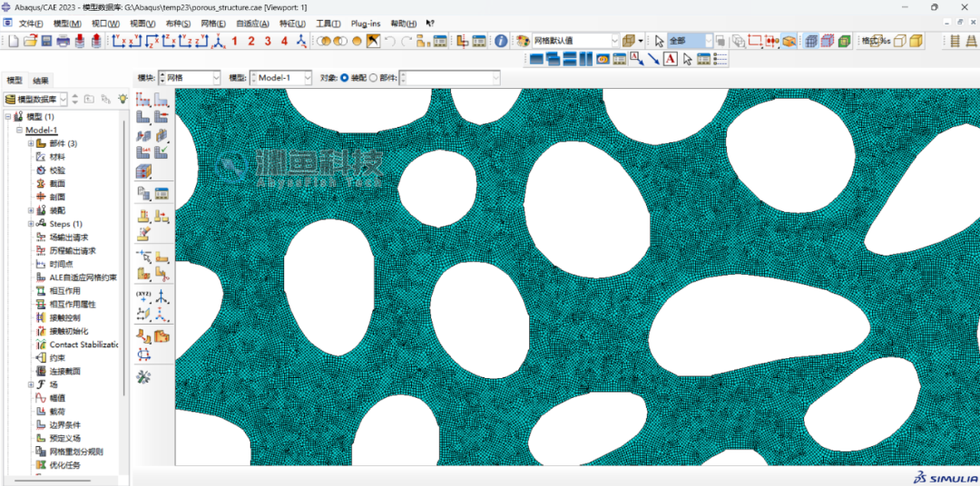The image size is (980, 486).
Task: Select the text annotation 'A' tool
Action: (670, 59)
